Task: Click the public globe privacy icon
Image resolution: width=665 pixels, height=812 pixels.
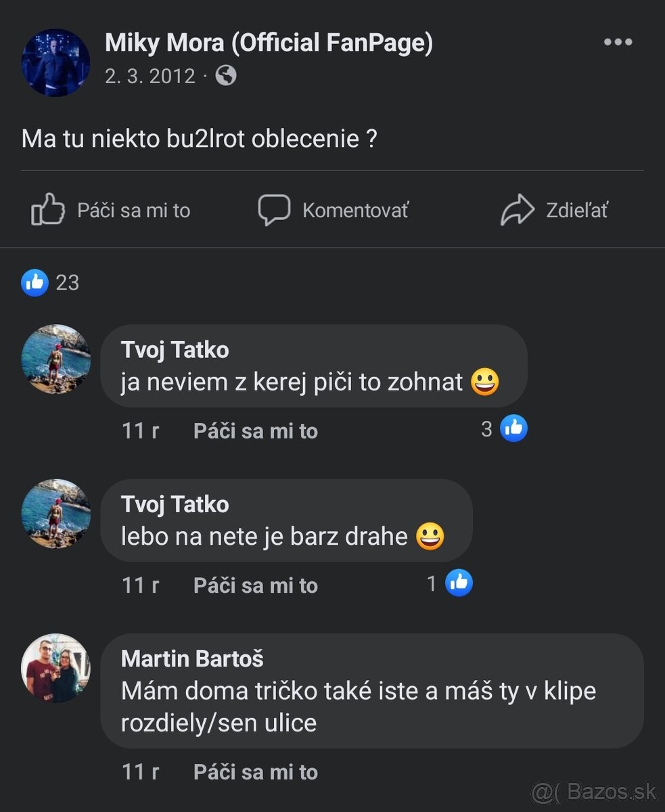Action: [x=226, y=76]
